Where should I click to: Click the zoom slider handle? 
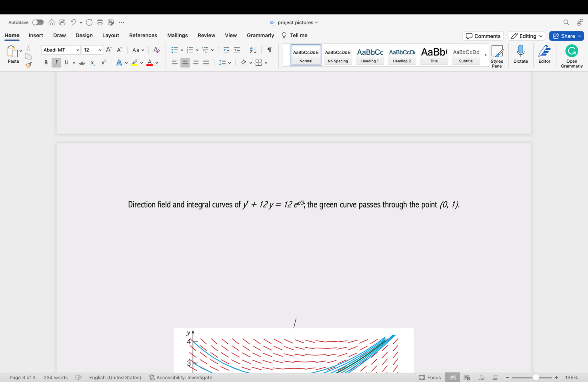536,378
